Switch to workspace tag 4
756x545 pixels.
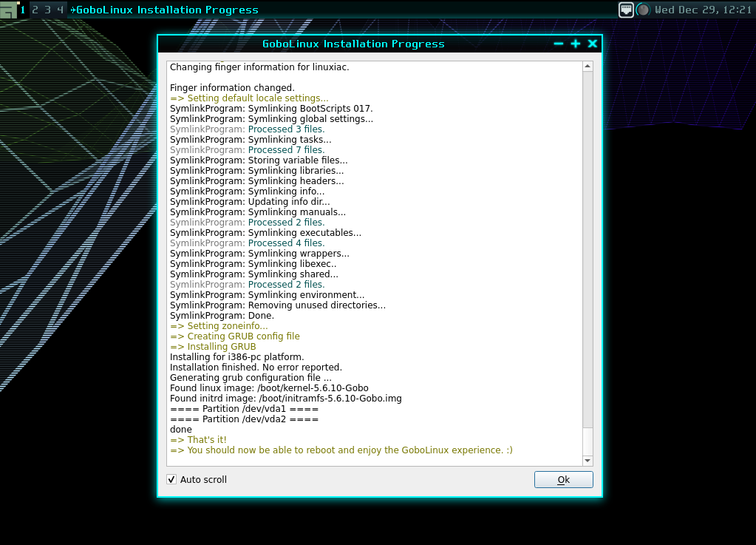[61, 10]
